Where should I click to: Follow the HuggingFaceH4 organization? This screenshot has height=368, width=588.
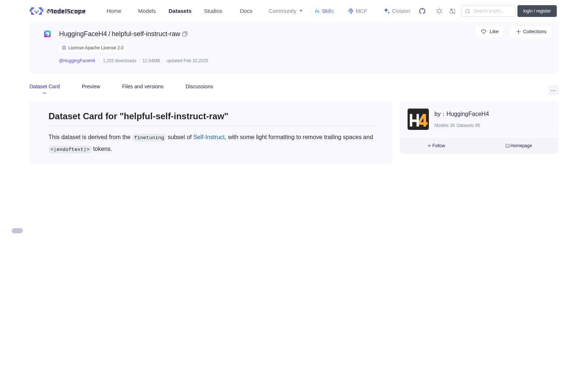pyautogui.click(x=436, y=146)
